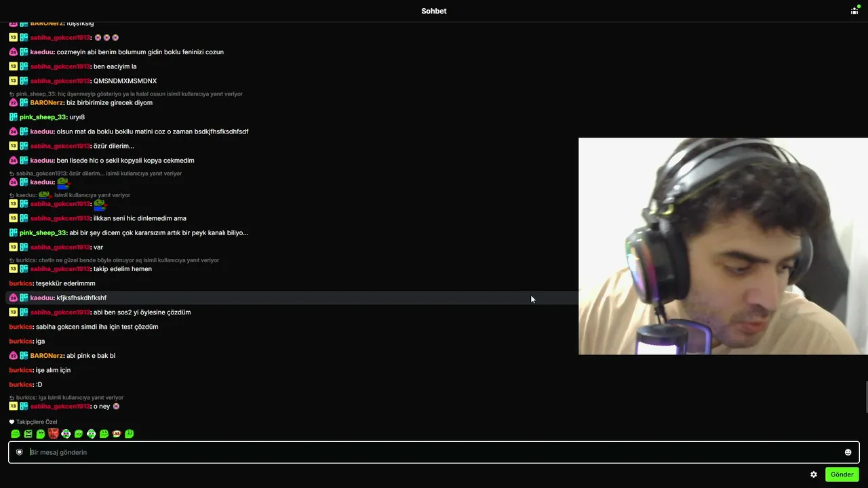Select message 'işe alım için'

pyautogui.click(x=53, y=370)
